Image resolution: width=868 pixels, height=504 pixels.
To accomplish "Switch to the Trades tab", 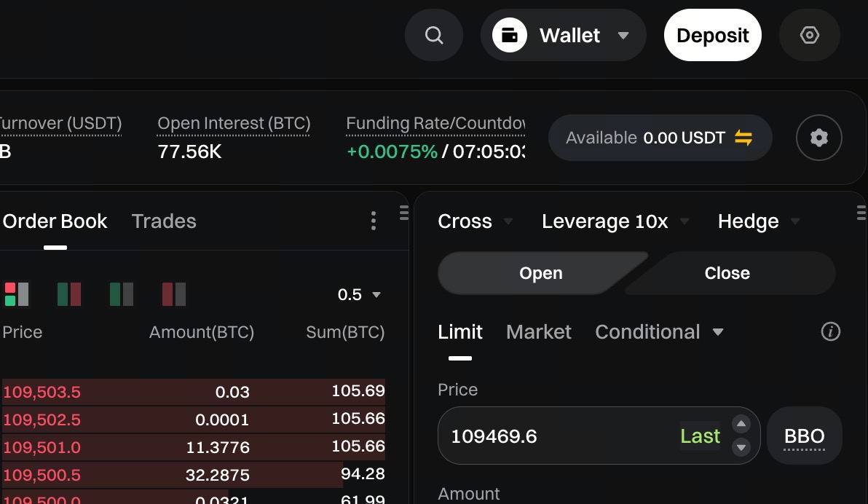I will (164, 221).
